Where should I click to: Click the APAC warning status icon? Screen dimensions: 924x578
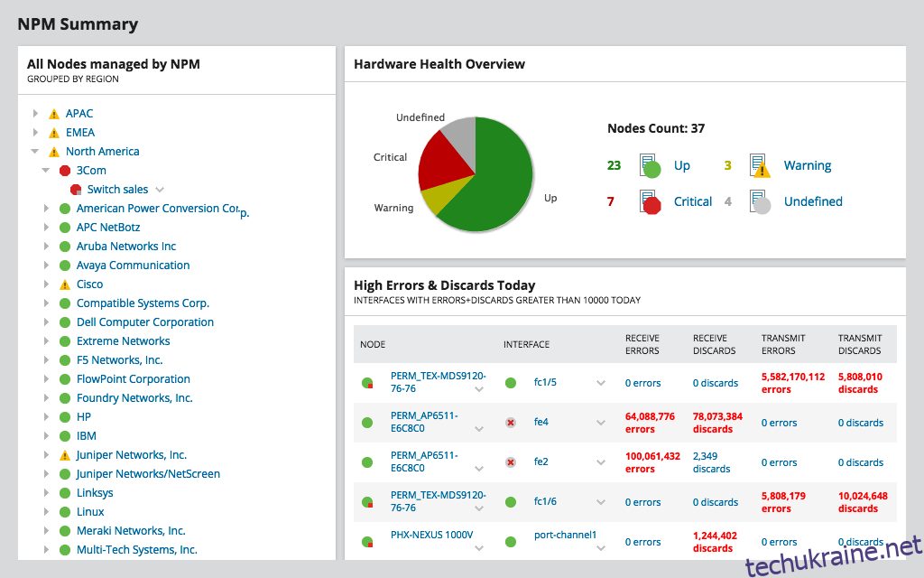54,114
